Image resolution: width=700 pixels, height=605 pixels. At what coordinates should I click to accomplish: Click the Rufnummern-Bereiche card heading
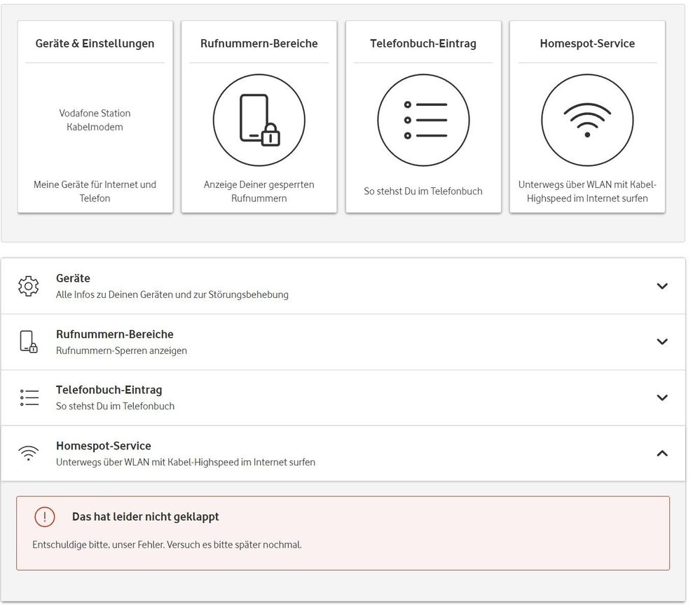[x=259, y=42]
